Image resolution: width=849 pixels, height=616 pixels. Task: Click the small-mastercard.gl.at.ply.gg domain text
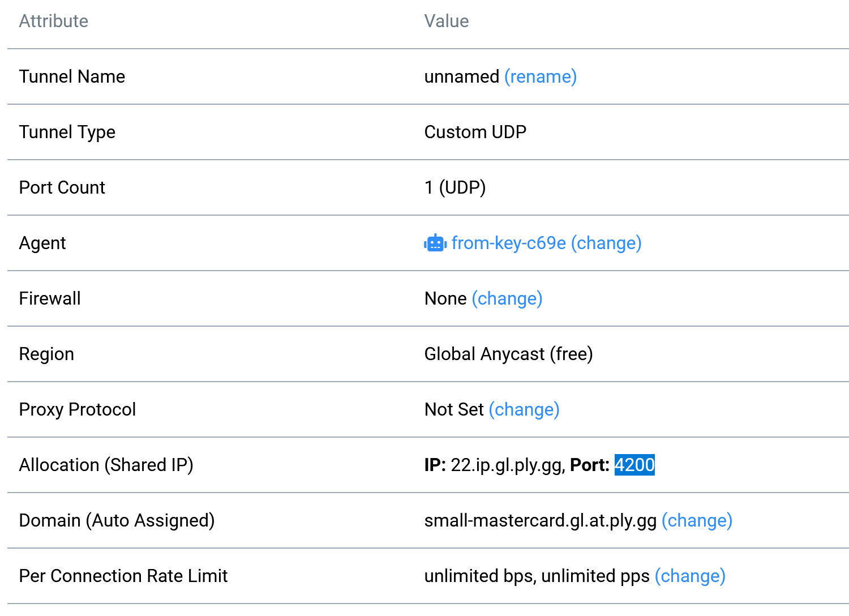pyautogui.click(x=541, y=520)
